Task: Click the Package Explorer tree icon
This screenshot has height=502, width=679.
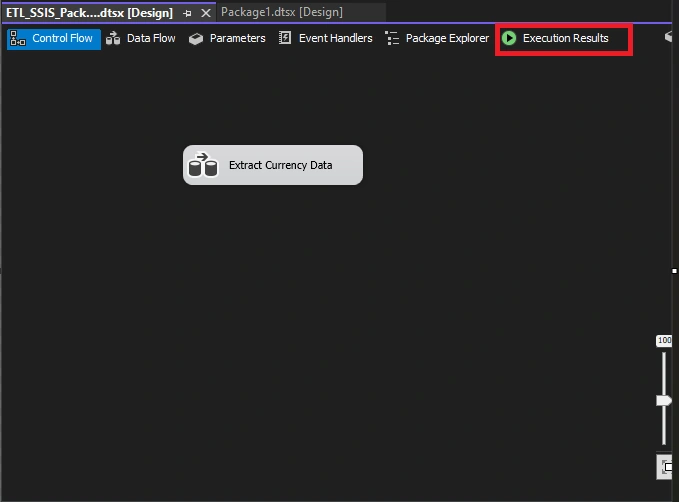Action: pyautogui.click(x=392, y=39)
